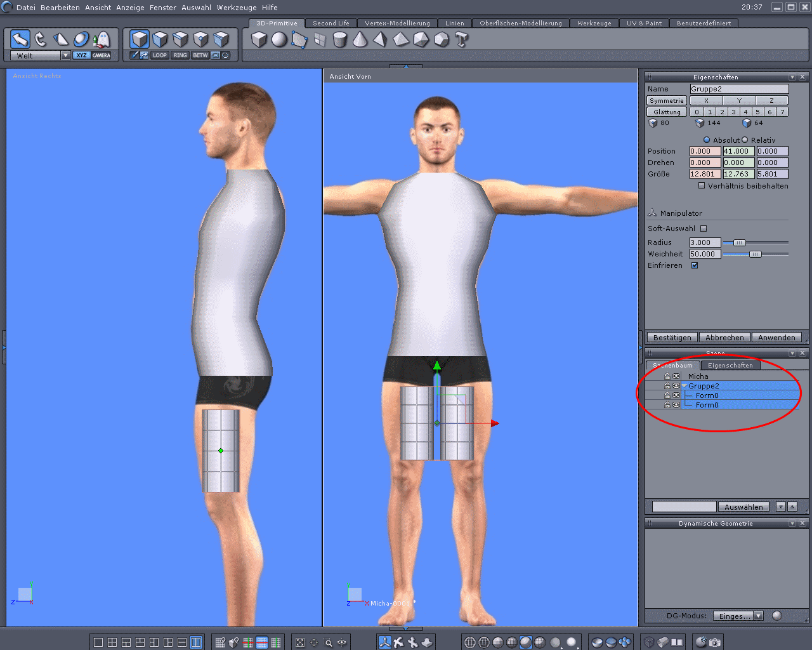Set Glättung level to 3
This screenshot has height=650, width=812.
[x=734, y=112]
